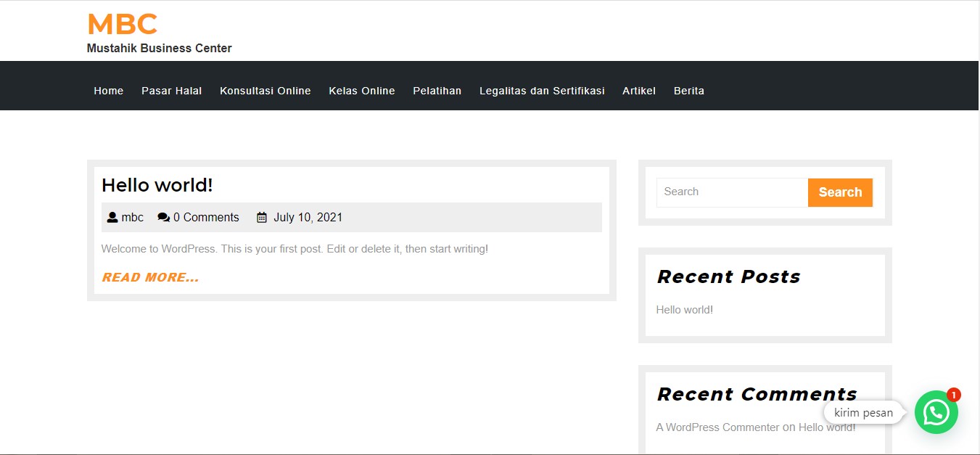Open Hello world! under Recent Posts
This screenshot has height=455, width=980.
click(684, 310)
